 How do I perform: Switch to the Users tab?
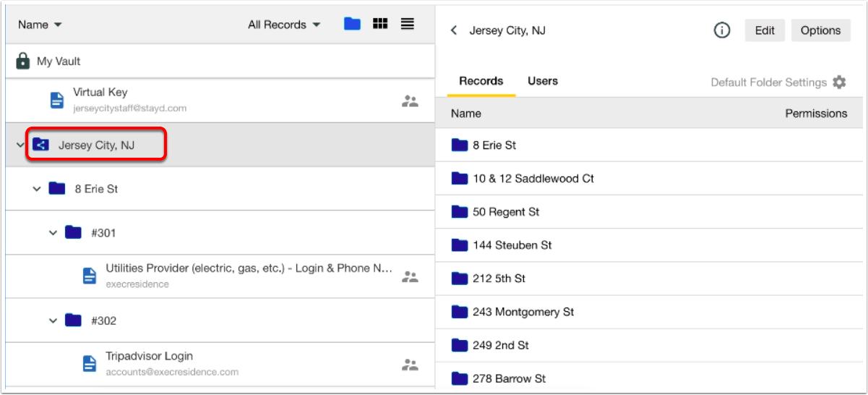click(x=543, y=81)
